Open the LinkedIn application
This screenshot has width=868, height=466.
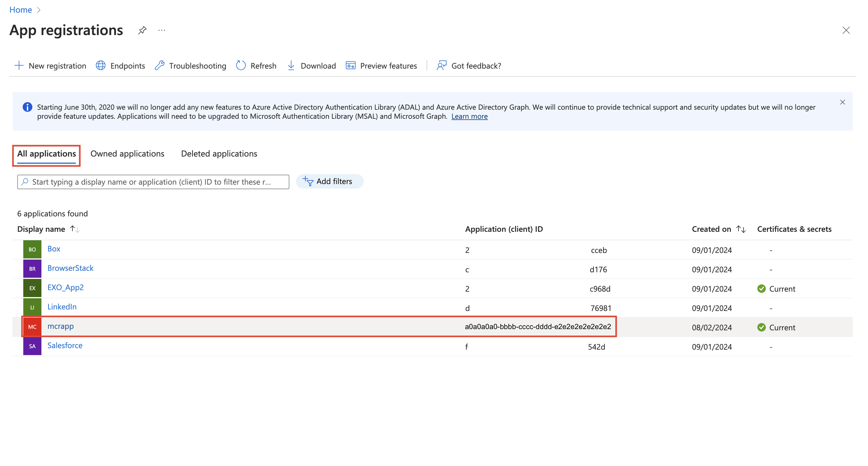click(62, 307)
